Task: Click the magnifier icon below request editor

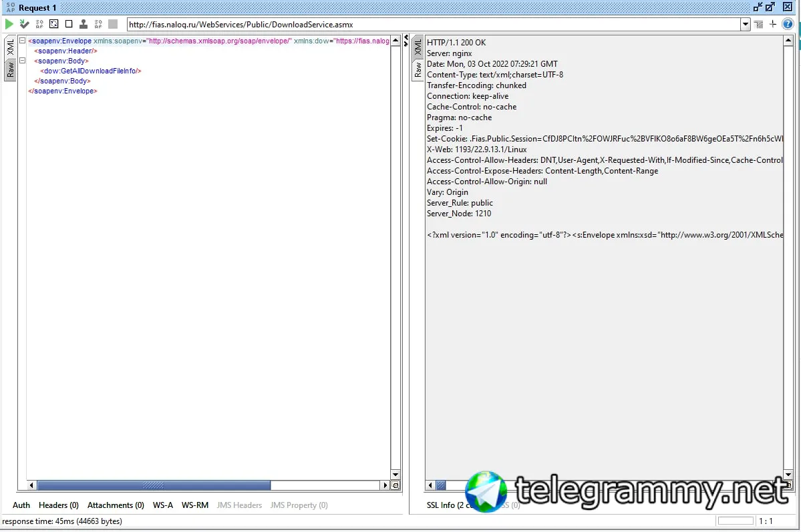Action: [x=396, y=485]
